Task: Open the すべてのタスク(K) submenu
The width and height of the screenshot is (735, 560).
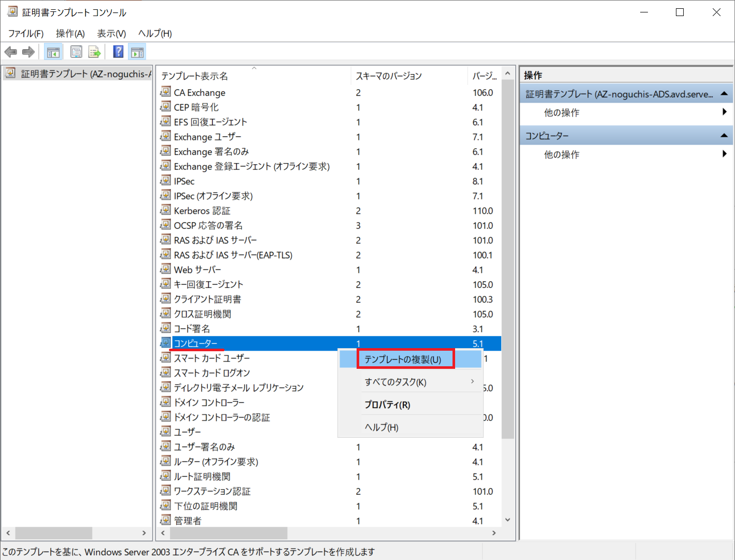Action: [411, 382]
